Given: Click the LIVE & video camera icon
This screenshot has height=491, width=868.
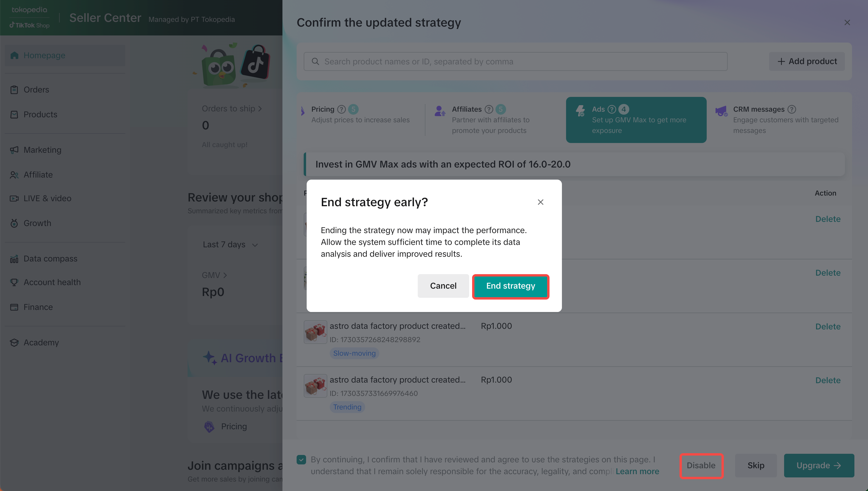Looking at the screenshot, I should (x=14, y=198).
